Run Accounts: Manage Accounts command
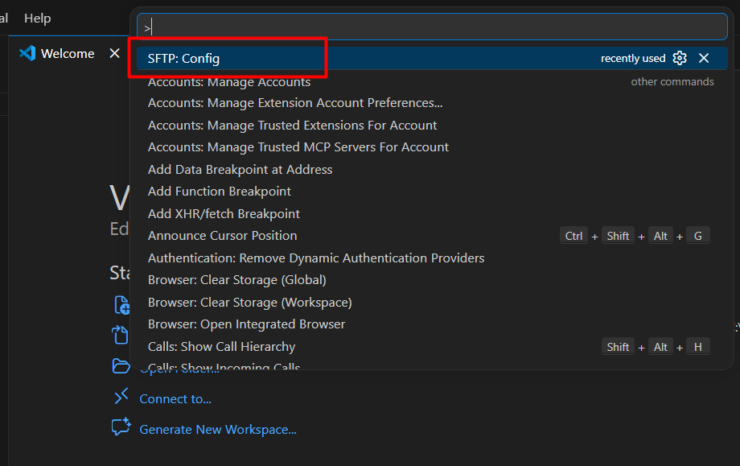This screenshot has height=466, width=740. (x=229, y=82)
